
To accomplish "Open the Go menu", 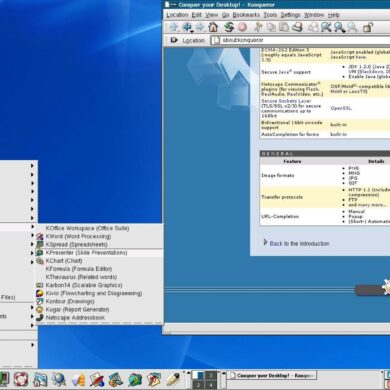I will pyautogui.click(x=226, y=15).
